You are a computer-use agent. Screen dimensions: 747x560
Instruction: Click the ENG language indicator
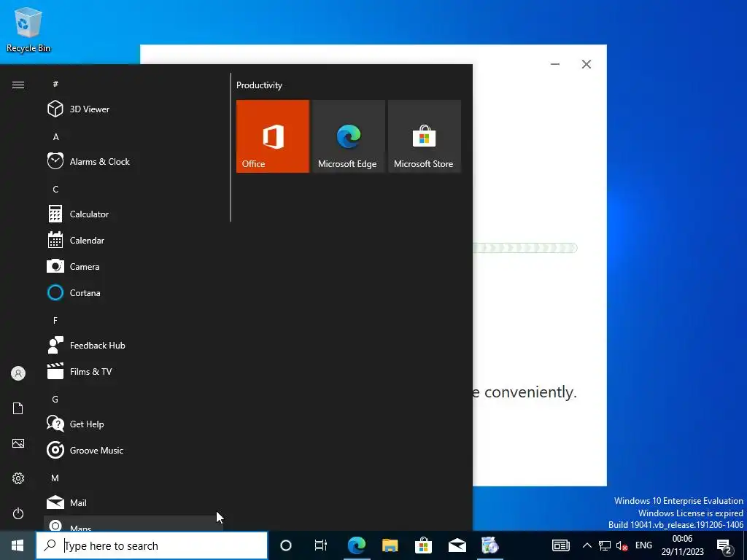tap(643, 545)
